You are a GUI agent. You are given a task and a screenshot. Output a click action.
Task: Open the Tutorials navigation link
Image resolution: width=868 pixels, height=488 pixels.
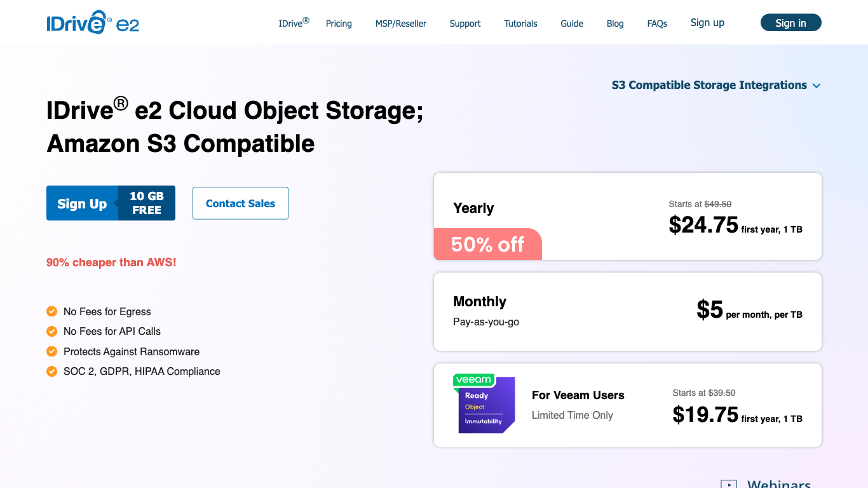tap(520, 24)
